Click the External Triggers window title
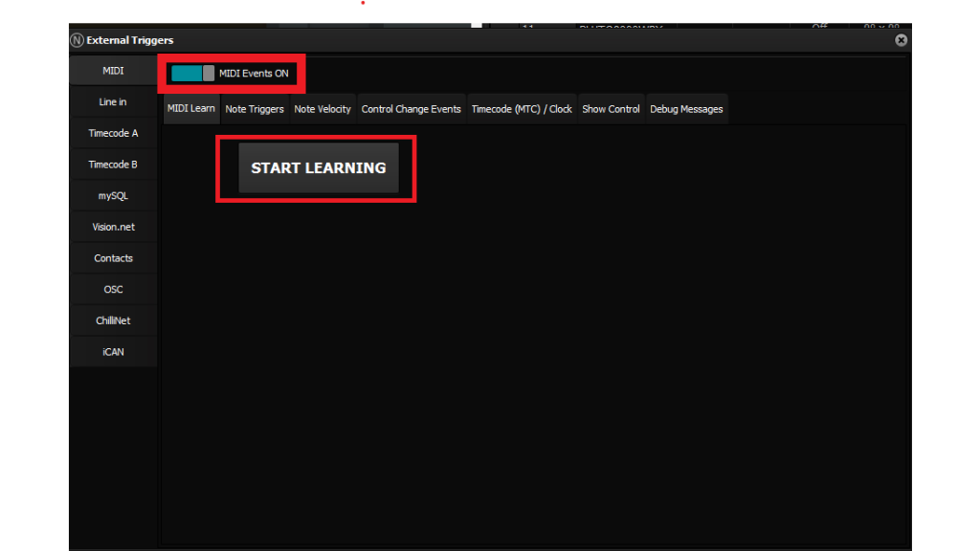 point(130,40)
